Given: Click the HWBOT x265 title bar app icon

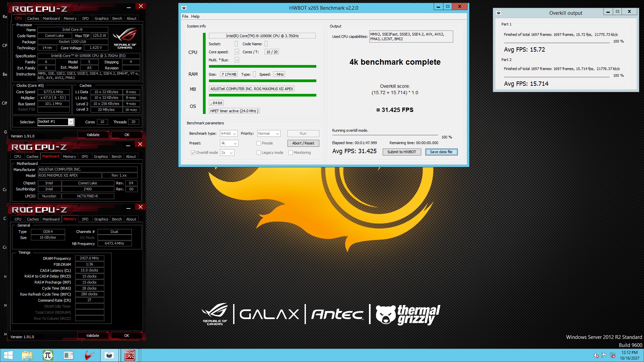Looking at the screenshot, I should [184, 8].
